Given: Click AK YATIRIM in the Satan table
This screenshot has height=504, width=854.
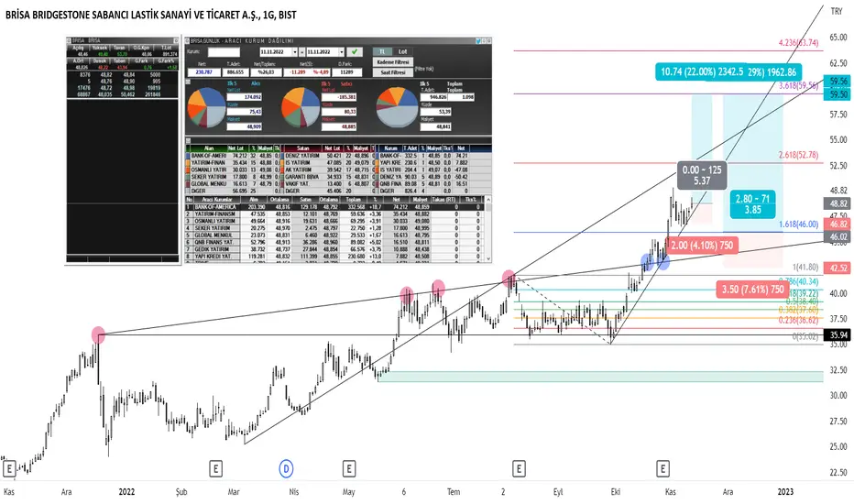Looking at the screenshot, I should [x=299, y=170].
